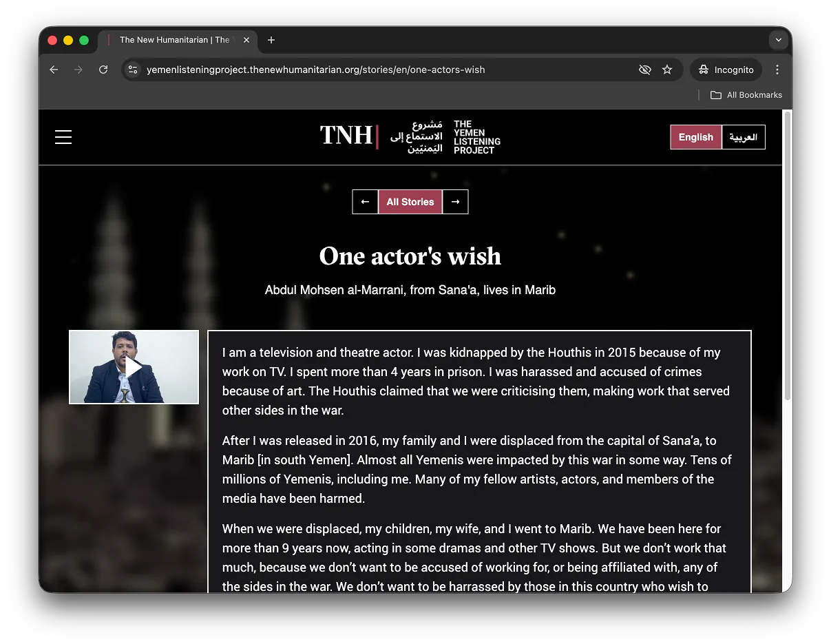Expand the tab search dropdown
Image resolution: width=831 pixels, height=644 pixels.
click(778, 40)
